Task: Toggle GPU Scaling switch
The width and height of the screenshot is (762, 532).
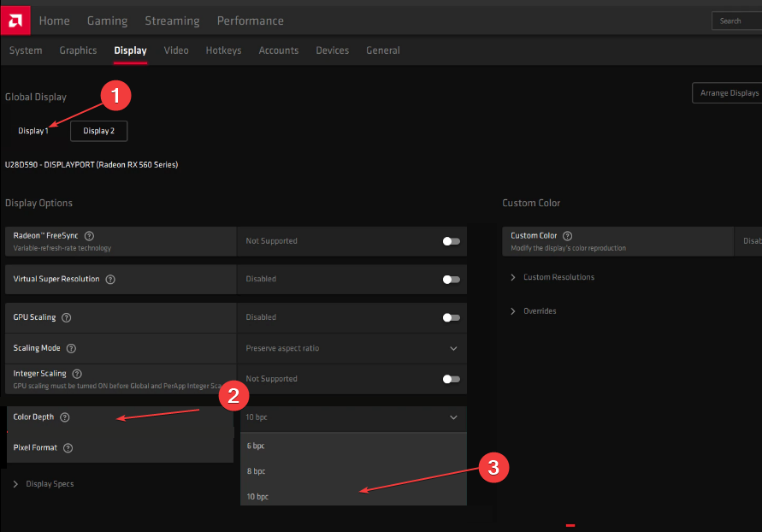Action: point(451,317)
